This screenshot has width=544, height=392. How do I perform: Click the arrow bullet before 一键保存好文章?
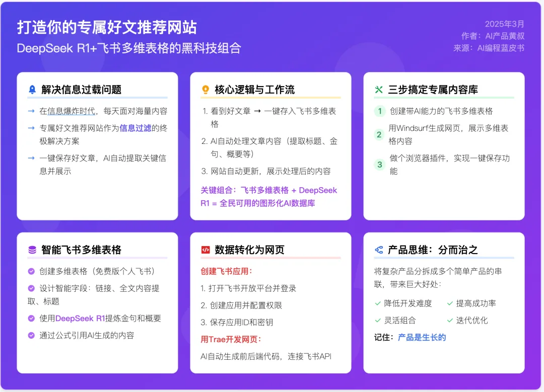pyautogui.click(x=31, y=158)
